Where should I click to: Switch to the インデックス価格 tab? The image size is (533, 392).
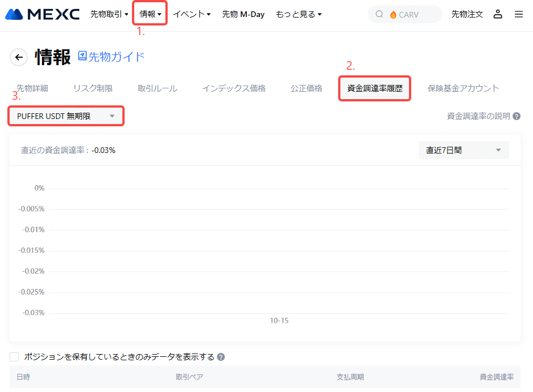(x=234, y=88)
